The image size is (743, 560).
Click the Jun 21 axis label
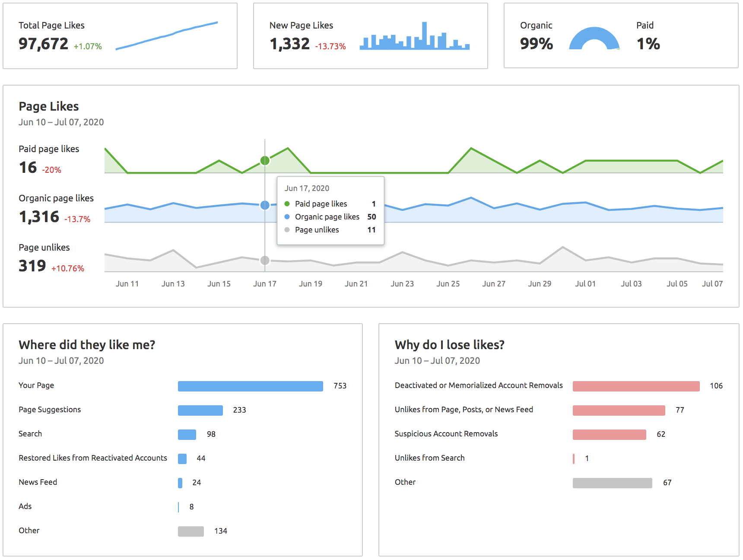tap(356, 284)
